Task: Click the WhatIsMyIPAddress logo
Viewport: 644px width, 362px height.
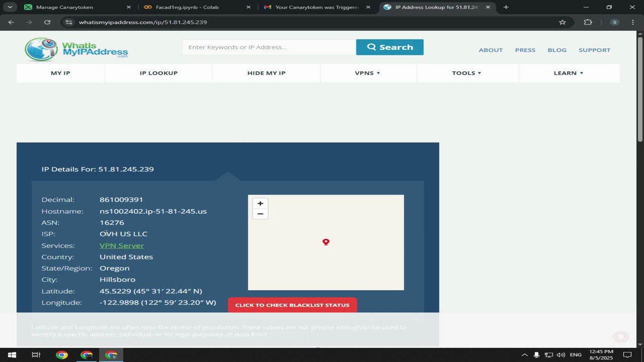Action: 76,49
